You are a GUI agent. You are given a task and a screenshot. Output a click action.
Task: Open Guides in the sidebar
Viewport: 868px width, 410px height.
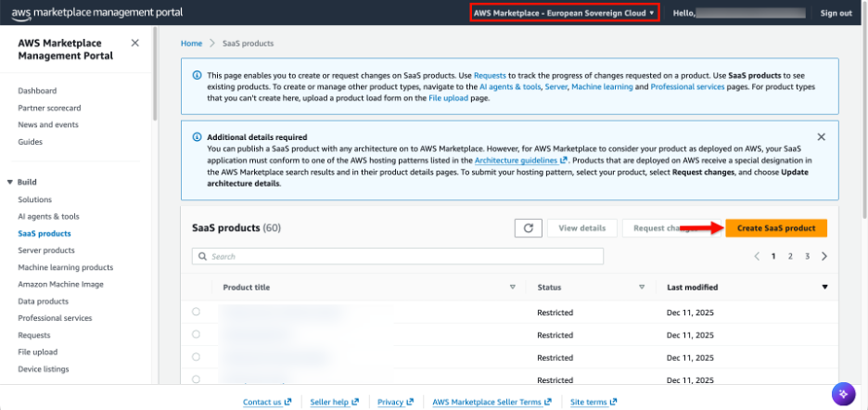pos(30,142)
